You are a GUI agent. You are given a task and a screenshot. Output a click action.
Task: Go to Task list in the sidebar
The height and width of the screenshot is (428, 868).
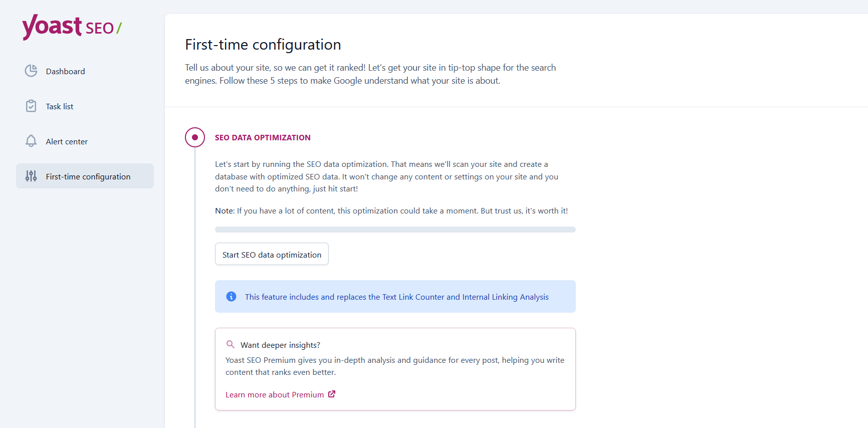pyautogui.click(x=60, y=106)
